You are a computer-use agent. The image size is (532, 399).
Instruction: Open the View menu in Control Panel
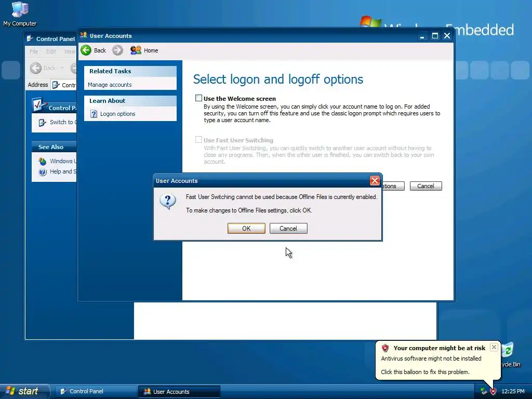[x=70, y=51]
